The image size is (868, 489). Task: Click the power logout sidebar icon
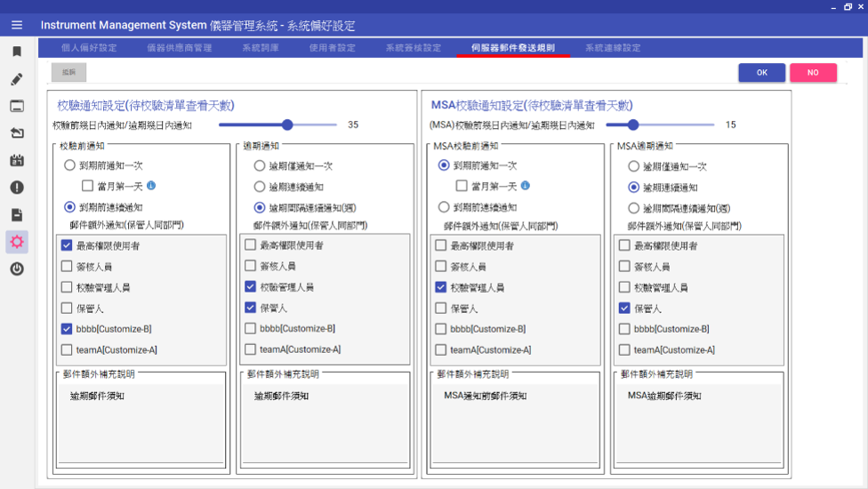pyautogui.click(x=17, y=269)
